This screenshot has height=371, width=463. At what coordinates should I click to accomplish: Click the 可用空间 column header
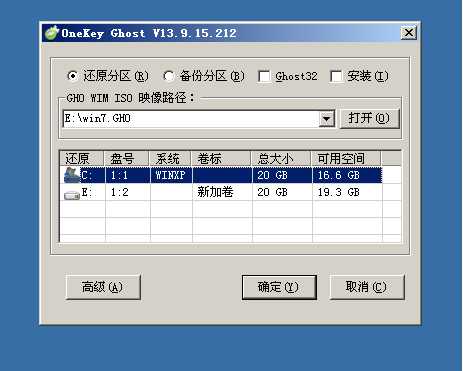point(346,158)
